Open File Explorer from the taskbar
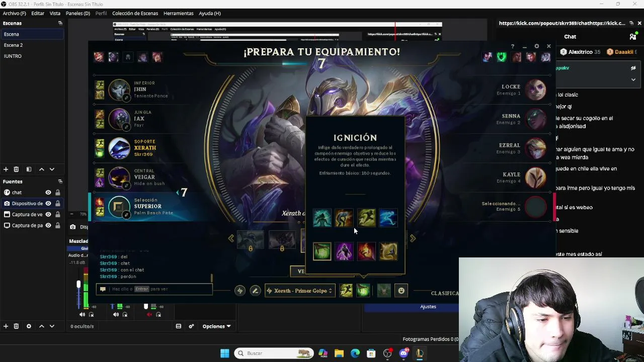The image size is (644, 362). click(x=339, y=353)
